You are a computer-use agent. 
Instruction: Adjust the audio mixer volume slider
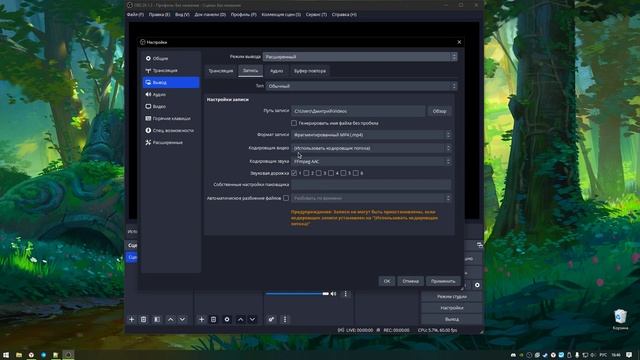297,293
